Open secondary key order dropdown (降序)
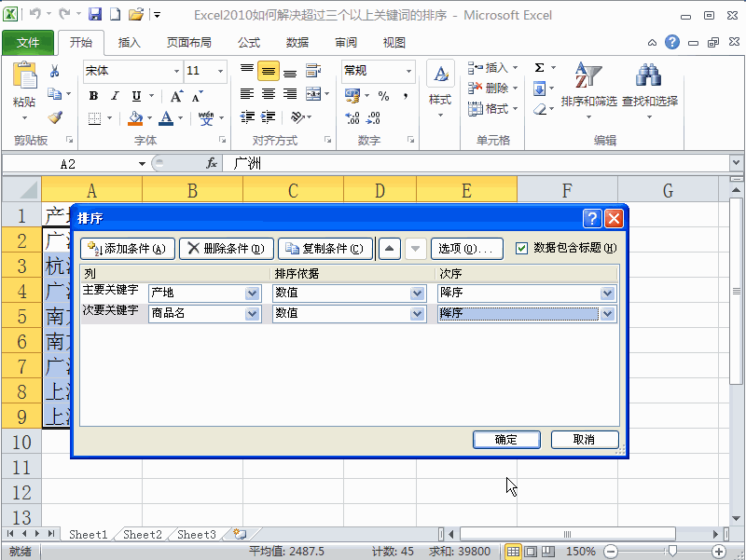The height and width of the screenshot is (560, 746). coord(607,313)
